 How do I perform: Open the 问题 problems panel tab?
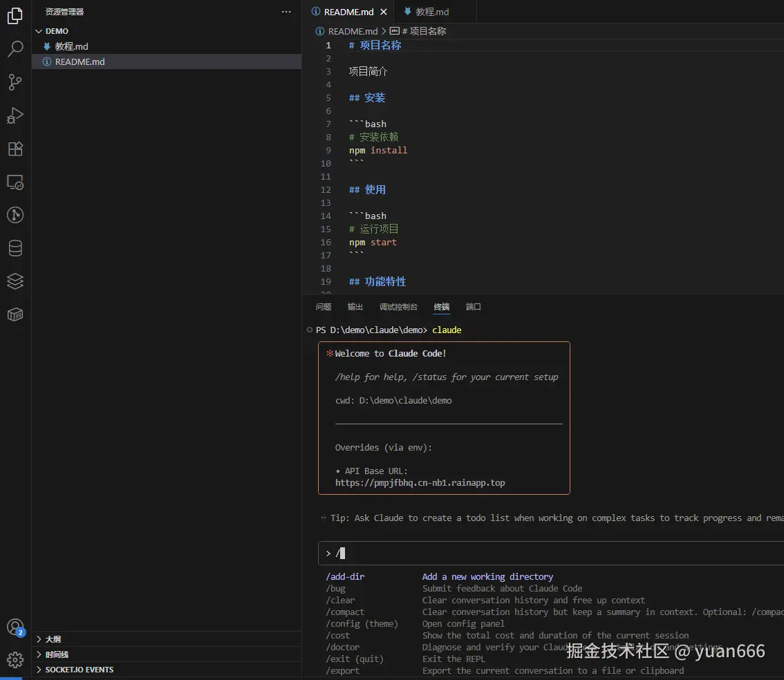point(324,307)
